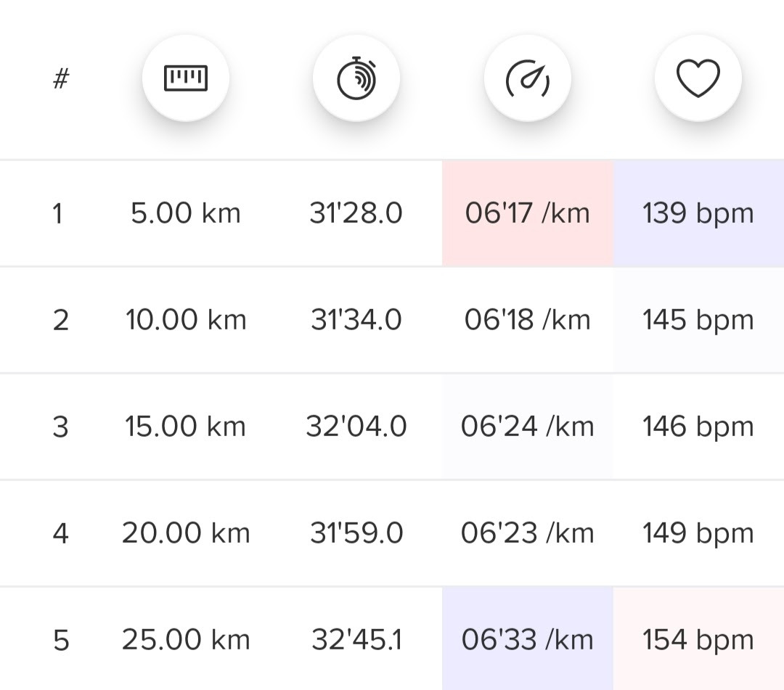Tap the slowest pace 06'33 /km cell
The height and width of the screenshot is (690, 784).
[x=528, y=640]
